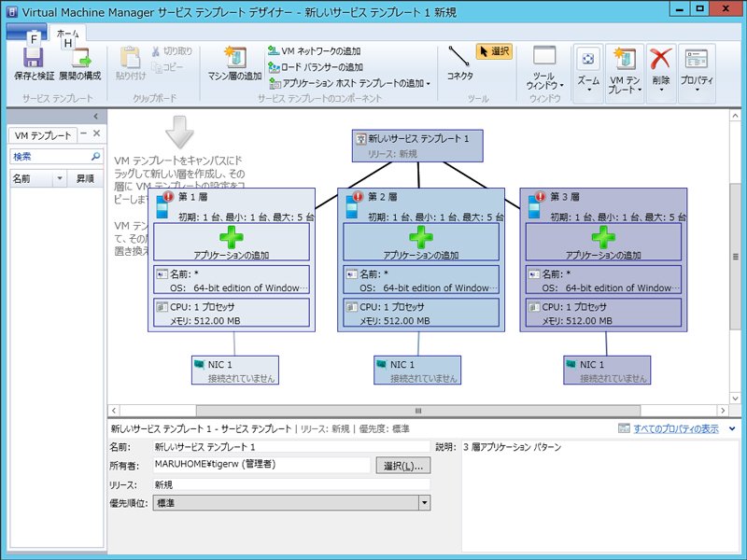
Task: Minimize the VM テンプレート panel
Action: point(84,133)
